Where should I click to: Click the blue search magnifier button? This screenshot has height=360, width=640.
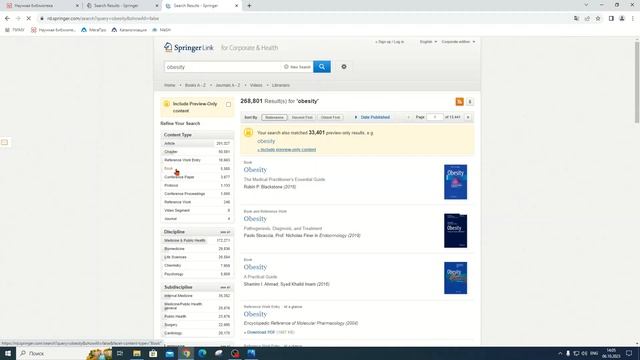click(x=322, y=67)
